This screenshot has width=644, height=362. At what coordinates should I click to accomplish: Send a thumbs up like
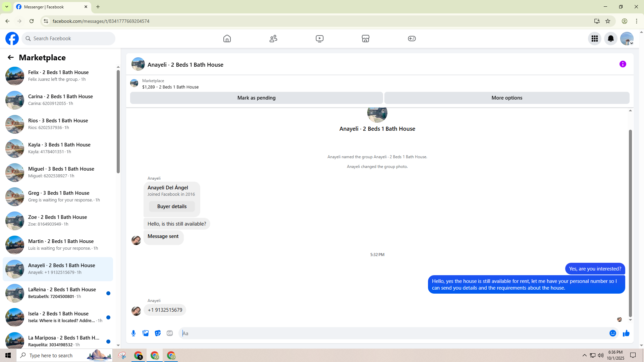(626, 333)
